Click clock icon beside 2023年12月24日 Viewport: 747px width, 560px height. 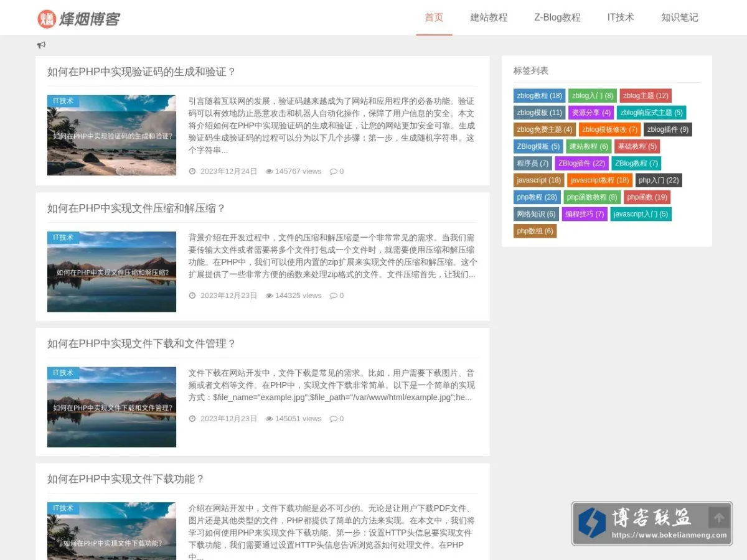(x=192, y=171)
